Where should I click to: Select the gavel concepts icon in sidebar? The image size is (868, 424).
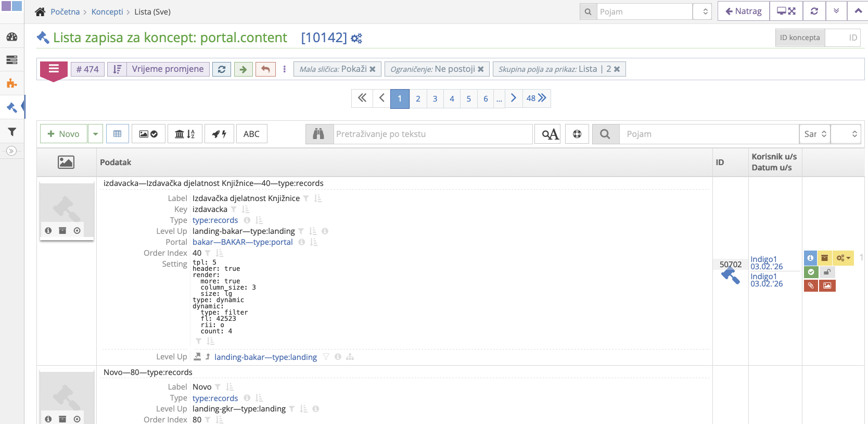(x=11, y=107)
